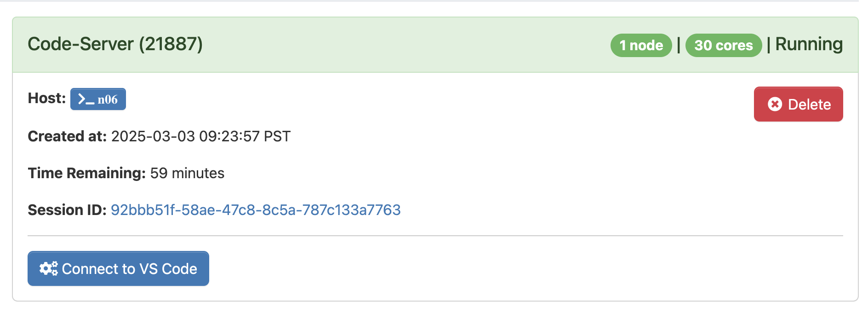Click the green "30 cores" badge
This screenshot has width=868, height=314.
point(723,45)
